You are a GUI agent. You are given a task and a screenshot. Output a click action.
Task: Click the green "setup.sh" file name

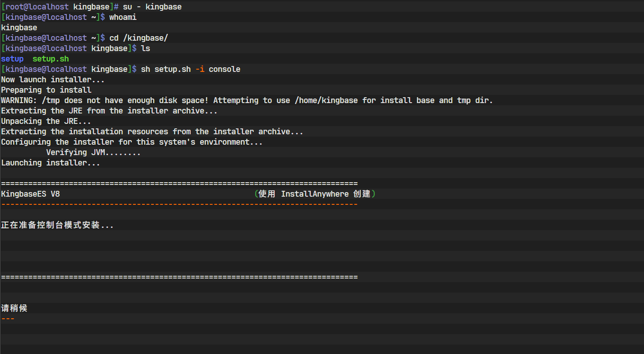(x=51, y=59)
